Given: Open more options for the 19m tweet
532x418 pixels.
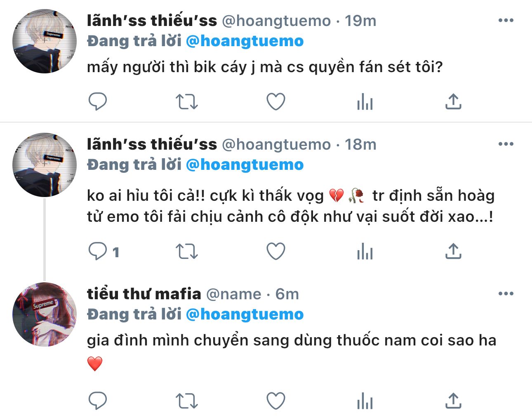Looking at the screenshot, I should (x=506, y=21).
